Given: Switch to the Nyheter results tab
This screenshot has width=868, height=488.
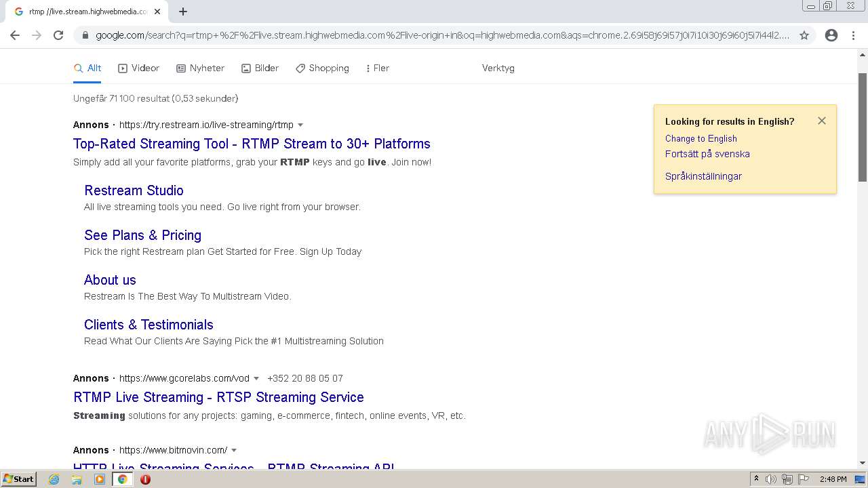Looking at the screenshot, I should (200, 68).
